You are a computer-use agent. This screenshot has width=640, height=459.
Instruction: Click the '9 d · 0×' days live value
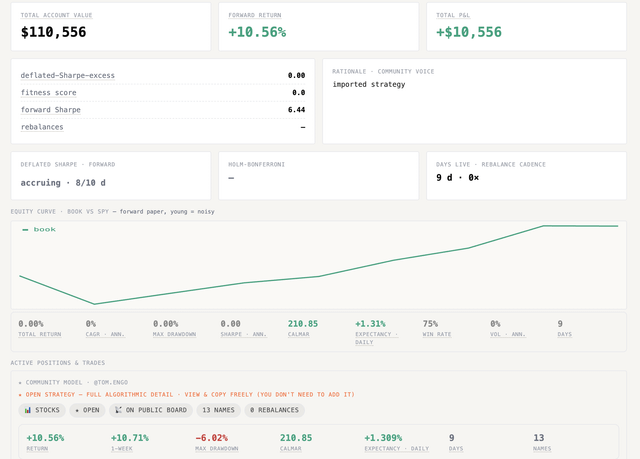[458, 177]
